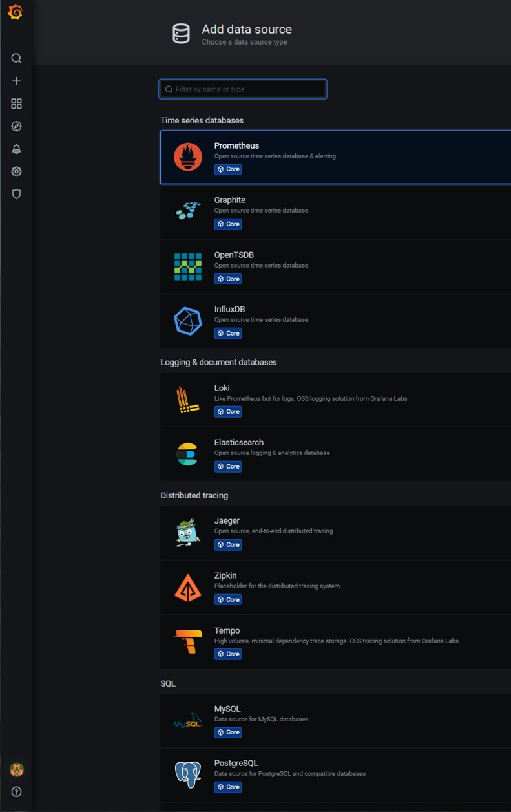This screenshot has width=511, height=812.
Task: Open the user avatar at sidebar bottom
Action: pyautogui.click(x=17, y=769)
